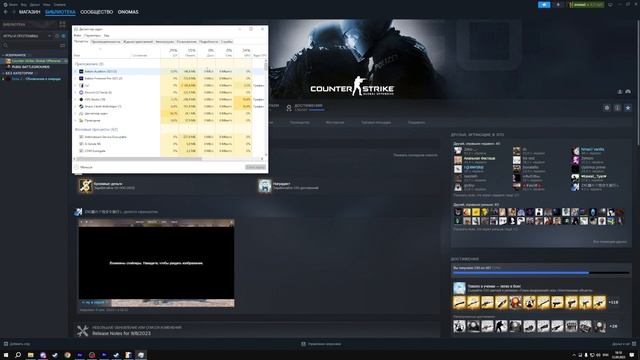Switch to Службы tab in Task Manager
Screen dimensions: 640x360
227,42
